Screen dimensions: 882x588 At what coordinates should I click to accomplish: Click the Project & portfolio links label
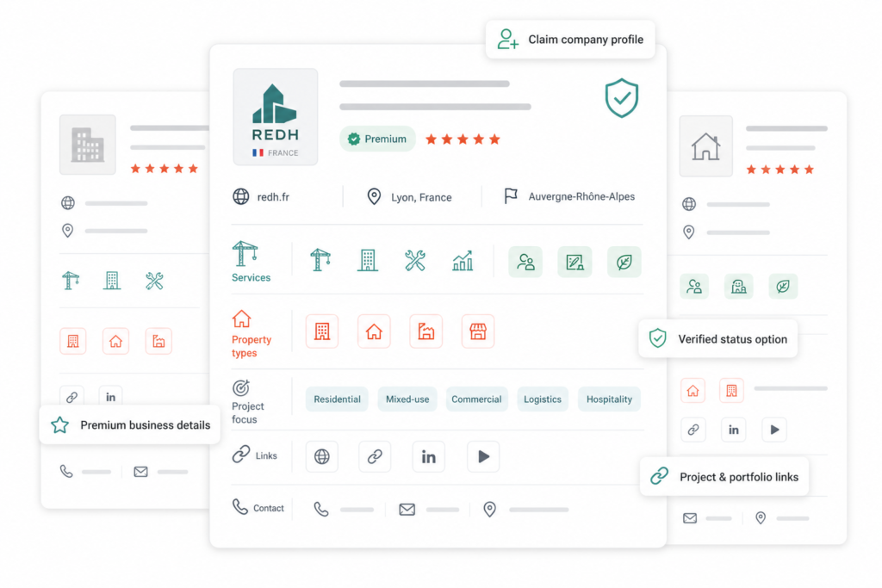(738, 477)
